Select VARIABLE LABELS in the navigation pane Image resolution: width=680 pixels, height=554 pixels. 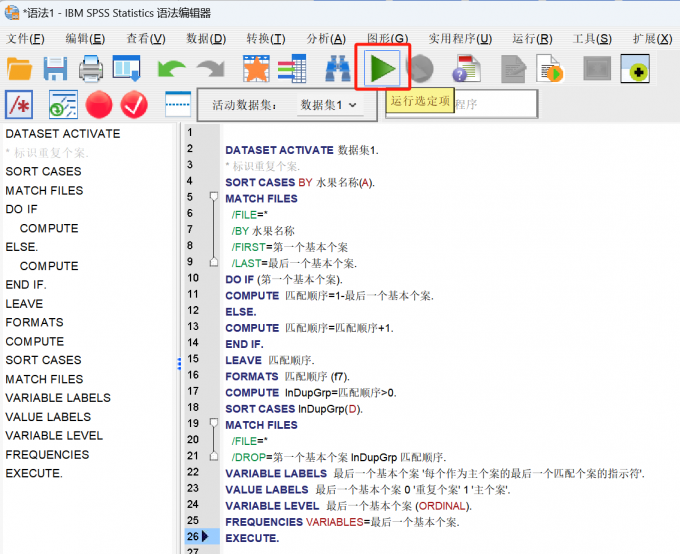click(x=58, y=398)
